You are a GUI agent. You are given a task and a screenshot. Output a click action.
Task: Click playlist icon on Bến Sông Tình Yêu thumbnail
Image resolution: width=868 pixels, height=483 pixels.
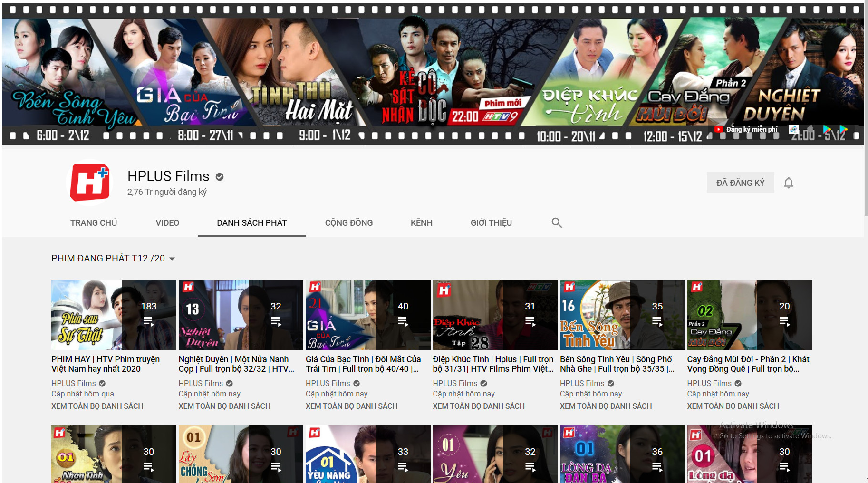pos(657,322)
